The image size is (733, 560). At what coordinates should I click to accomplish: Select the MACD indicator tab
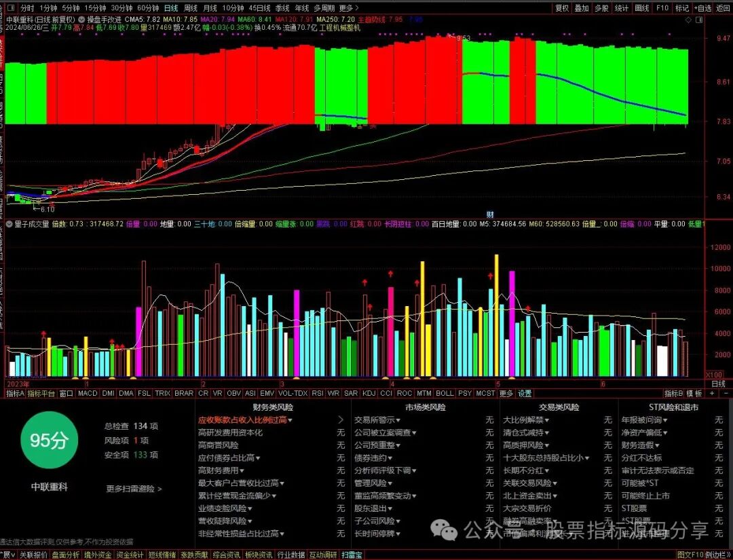(88, 394)
